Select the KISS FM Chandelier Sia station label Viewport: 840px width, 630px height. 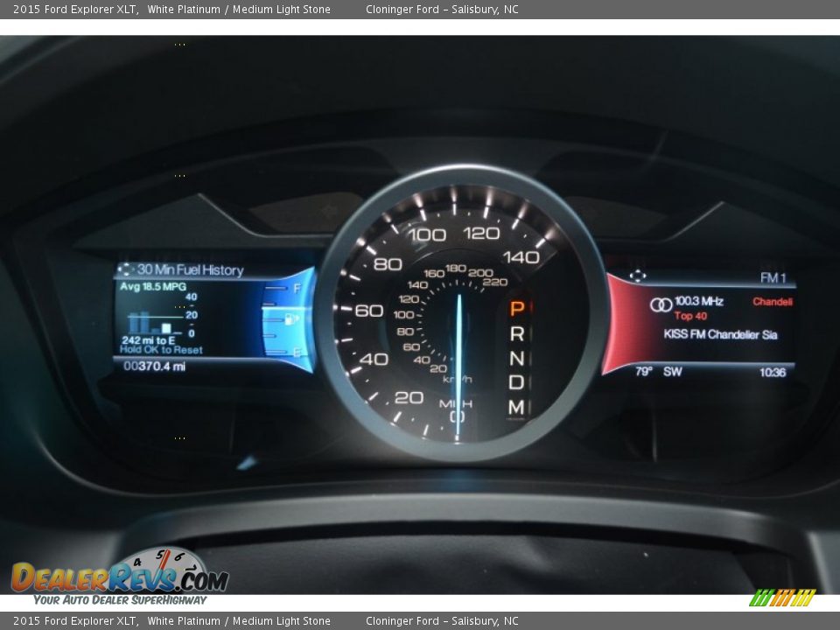(x=721, y=333)
